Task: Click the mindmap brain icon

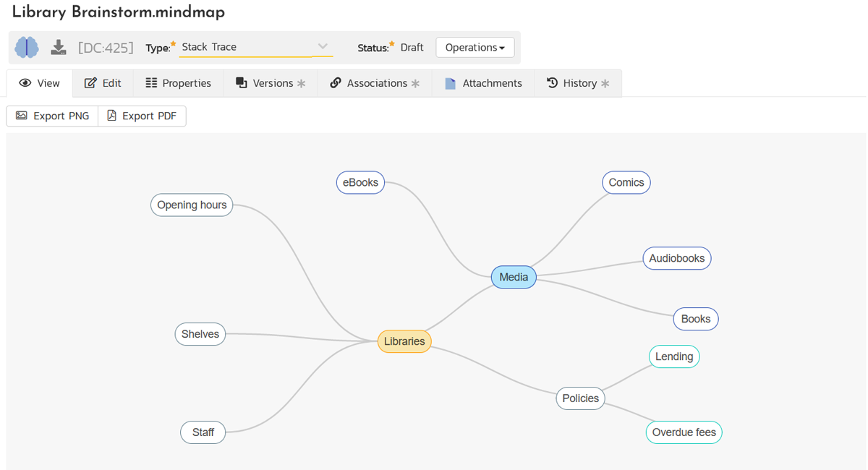Action: click(27, 48)
